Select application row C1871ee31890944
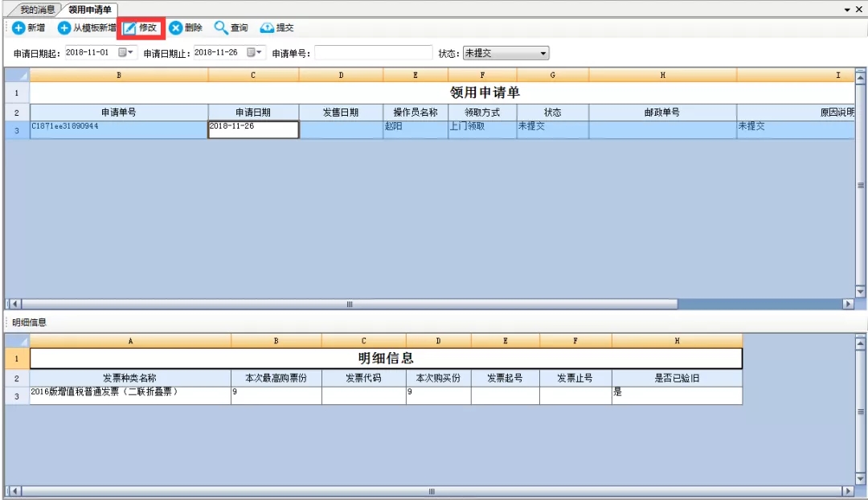Viewport: 868px width, 500px height. 119,129
